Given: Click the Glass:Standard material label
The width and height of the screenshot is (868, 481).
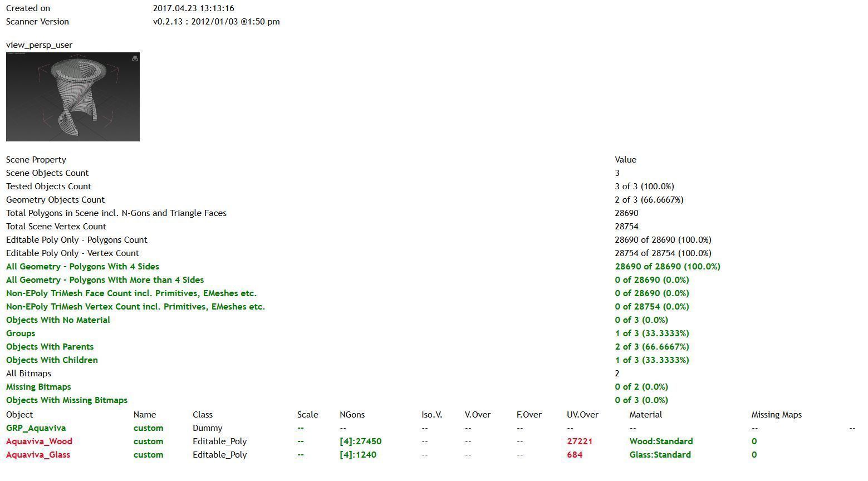Looking at the screenshot, I should [660, 455].
